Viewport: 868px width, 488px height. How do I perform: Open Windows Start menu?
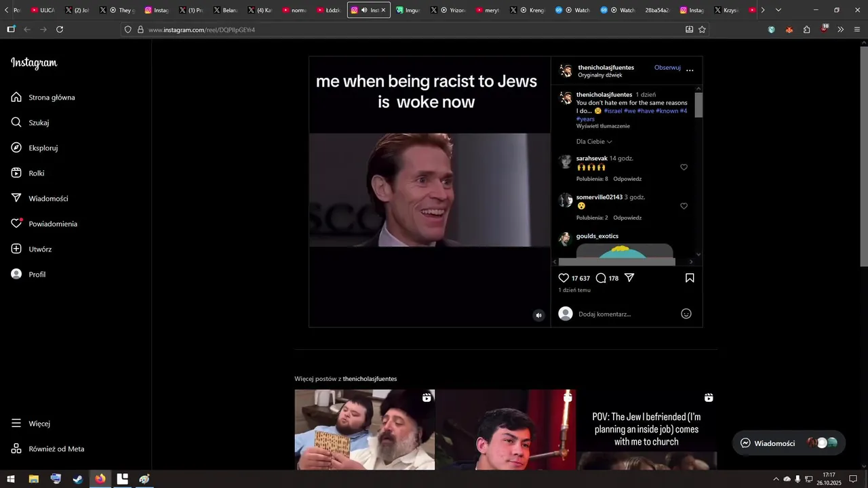[x=11, y=479]
